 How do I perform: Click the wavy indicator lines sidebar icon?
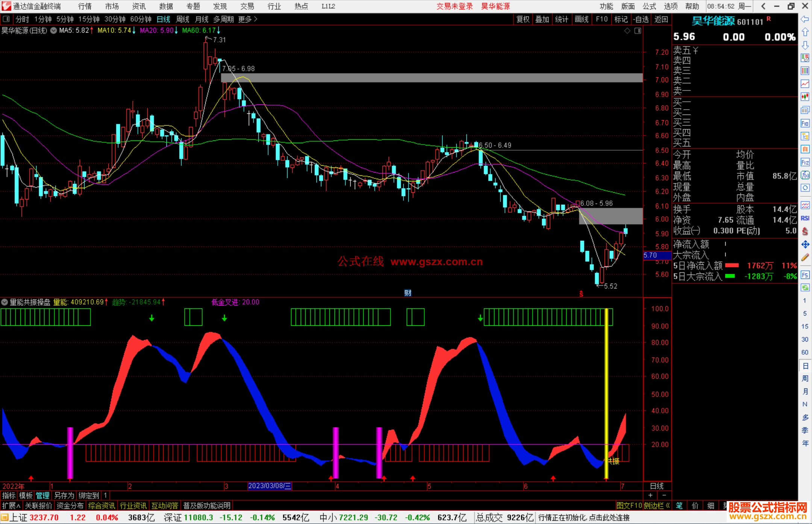(805, 205)
